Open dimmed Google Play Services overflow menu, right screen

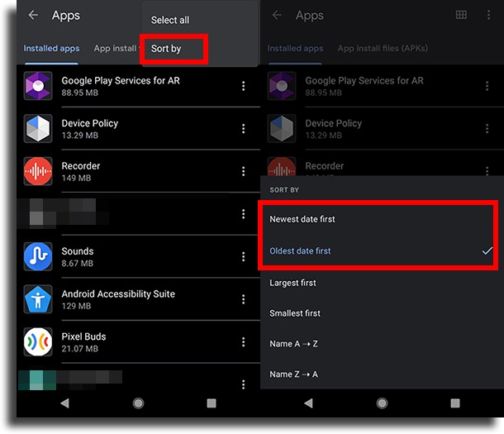487,86
